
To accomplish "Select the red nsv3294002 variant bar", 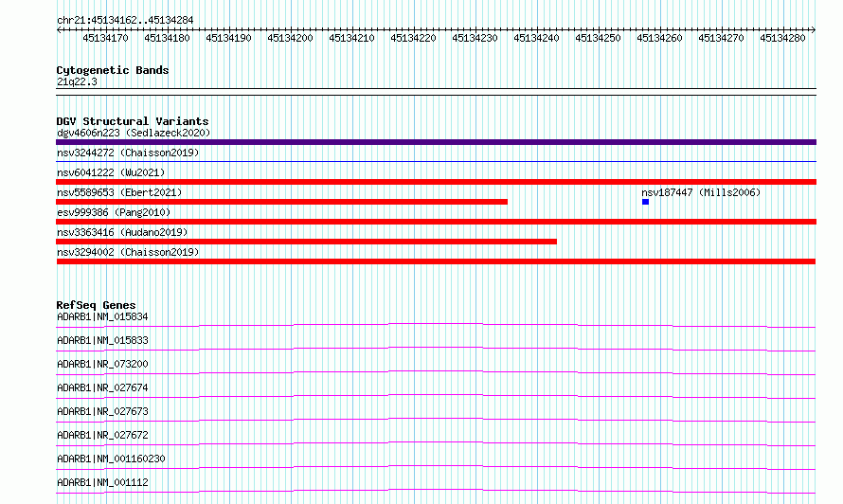I will tap(436, 261).
